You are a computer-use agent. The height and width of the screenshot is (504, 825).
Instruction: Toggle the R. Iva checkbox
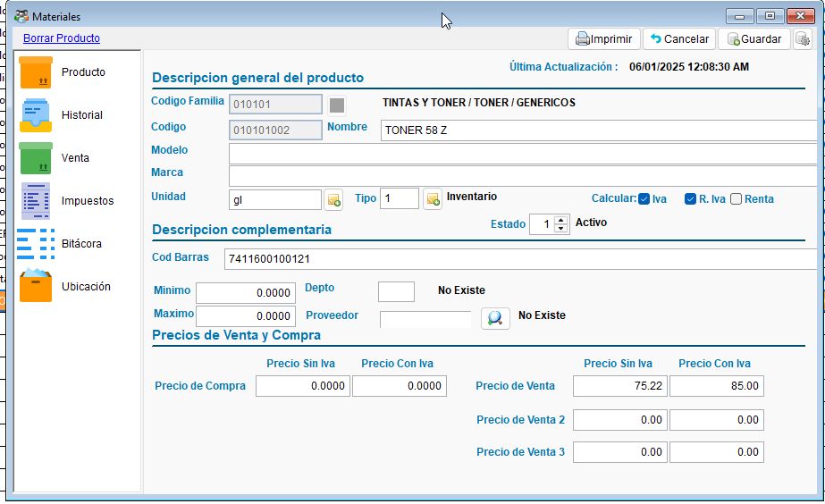(x=690, y=199)
